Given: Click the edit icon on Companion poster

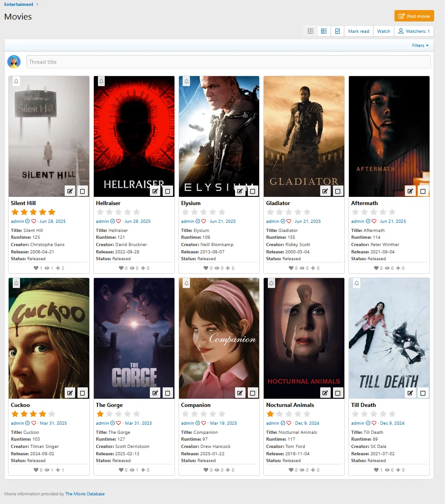Looking at the screenshot, I should point(240,393).
